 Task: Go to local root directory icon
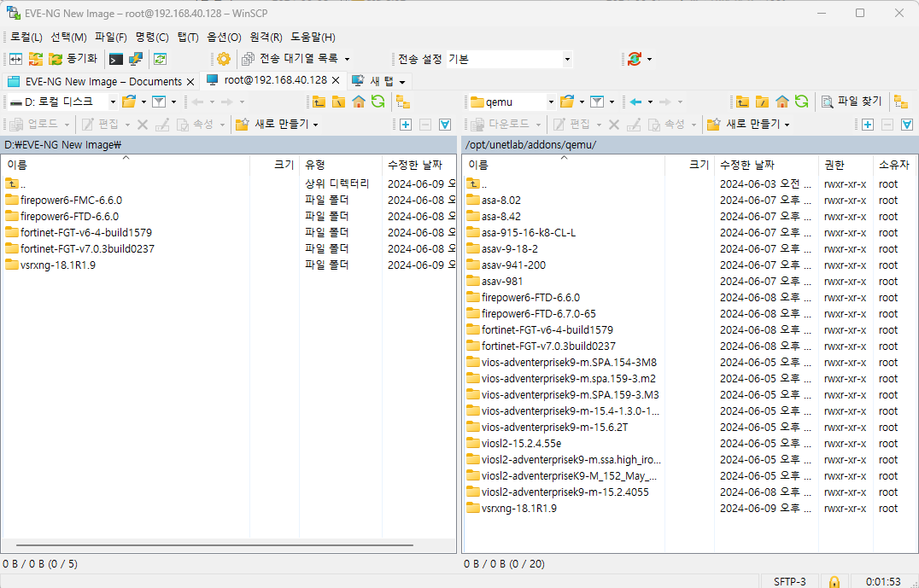click(x=339, y=102)
